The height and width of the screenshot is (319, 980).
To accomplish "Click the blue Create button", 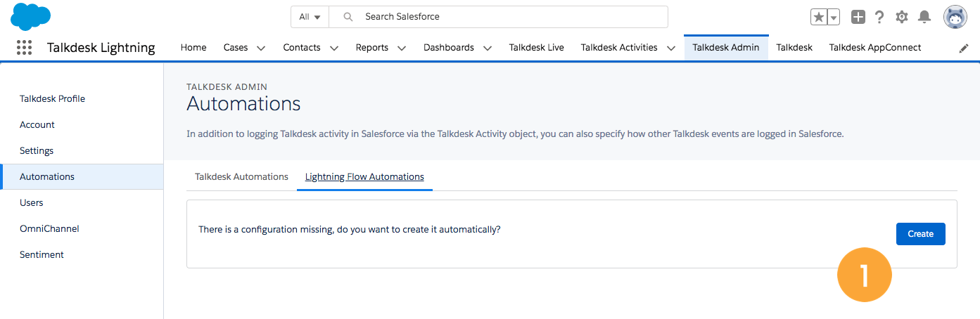I will 920,234.
